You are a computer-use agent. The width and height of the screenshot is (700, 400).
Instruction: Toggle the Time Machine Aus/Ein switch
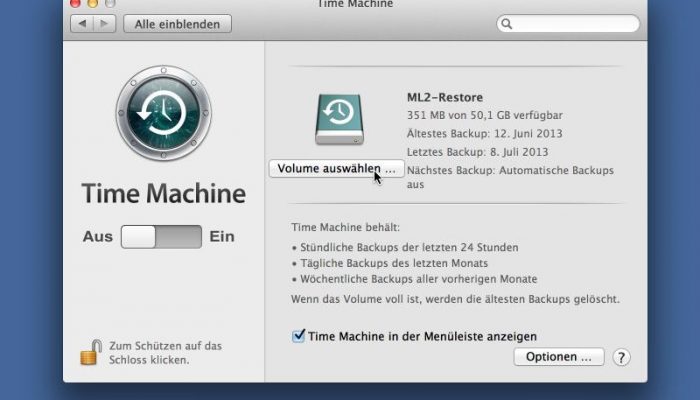tap(161, 237)
